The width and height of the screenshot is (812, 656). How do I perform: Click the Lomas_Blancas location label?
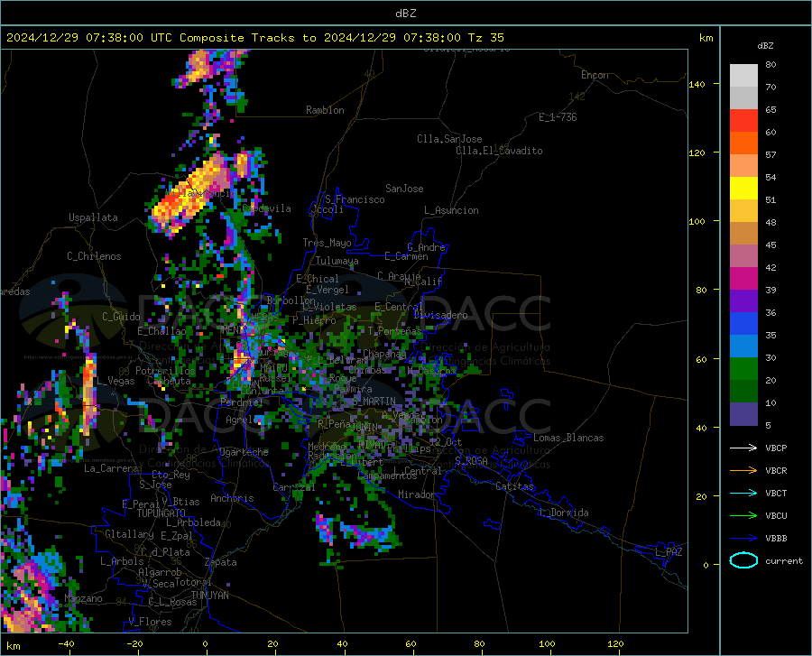[568, 438]
